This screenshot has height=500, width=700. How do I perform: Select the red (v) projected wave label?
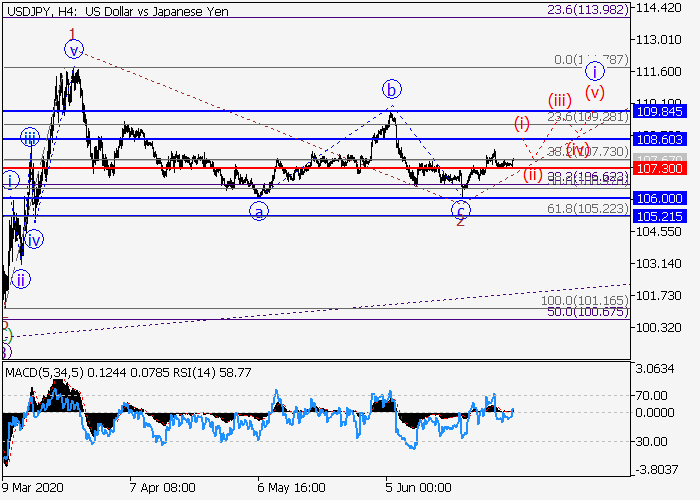[595, 93]
